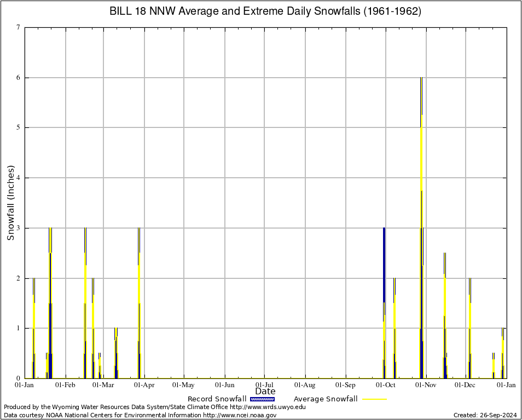Viewport: 522px width, 420px height.
Task: Click the Date x-axis label
Action: pyautogui.click(x=265, y=392)
